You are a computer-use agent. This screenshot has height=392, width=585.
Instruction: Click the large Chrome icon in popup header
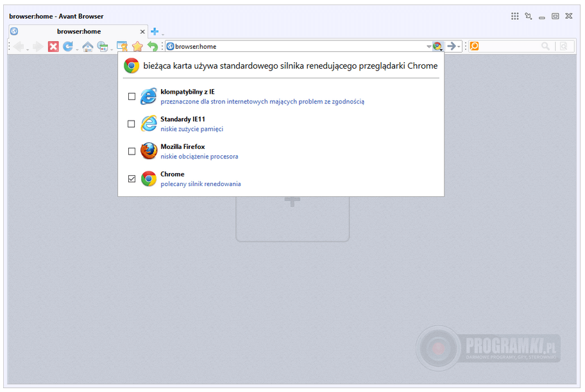tap(131, 65)
